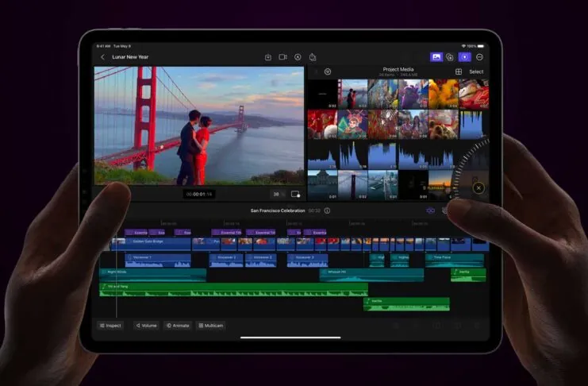
Task: Select the Golden Gate Bridge timeline clip
Action: [151, 244]
